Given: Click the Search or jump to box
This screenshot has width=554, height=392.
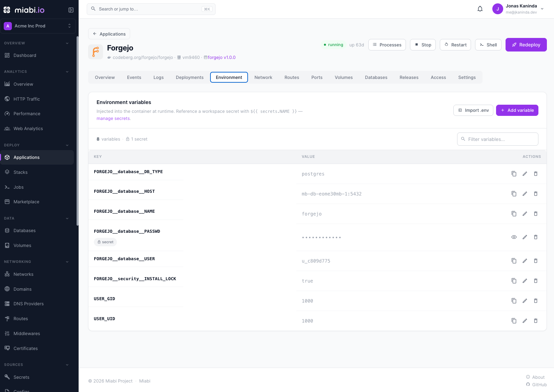Looking at the screenshot, I should coord(151,9).
